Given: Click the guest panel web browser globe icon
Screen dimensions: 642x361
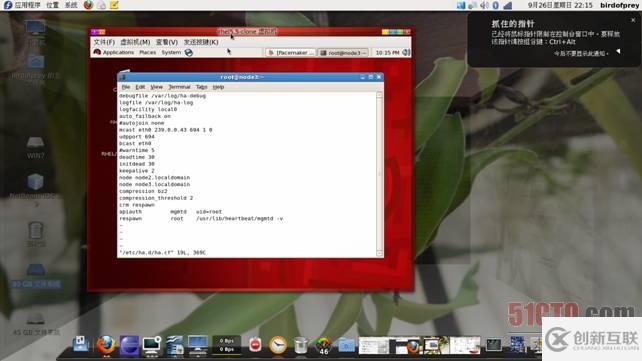Looking at the screenshot, I should point(189,52).
